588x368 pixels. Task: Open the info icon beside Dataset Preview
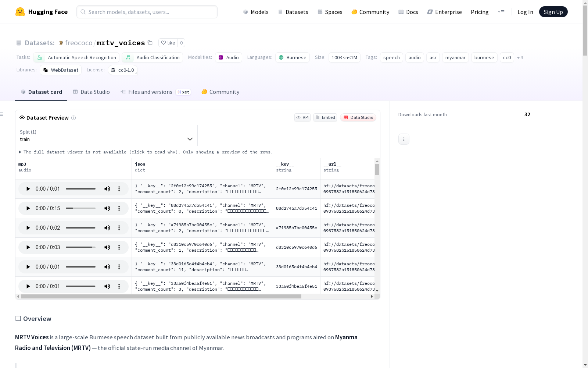tap(73, 118)
